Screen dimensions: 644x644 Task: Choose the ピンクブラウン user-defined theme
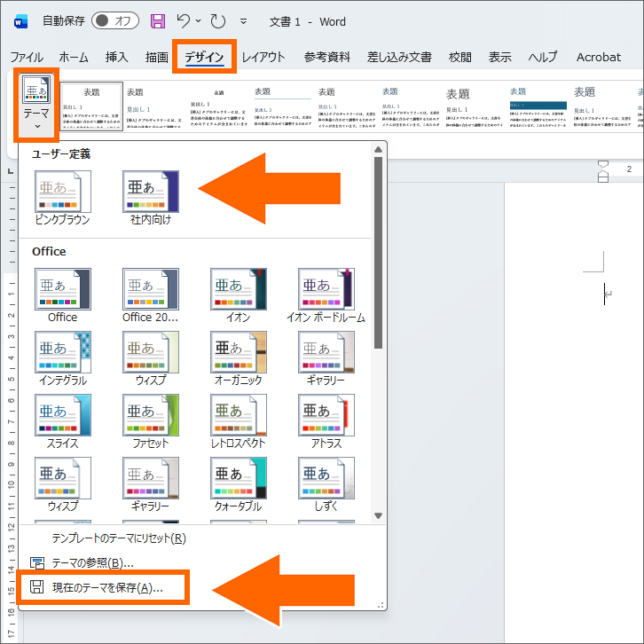[x=62, y=198]
